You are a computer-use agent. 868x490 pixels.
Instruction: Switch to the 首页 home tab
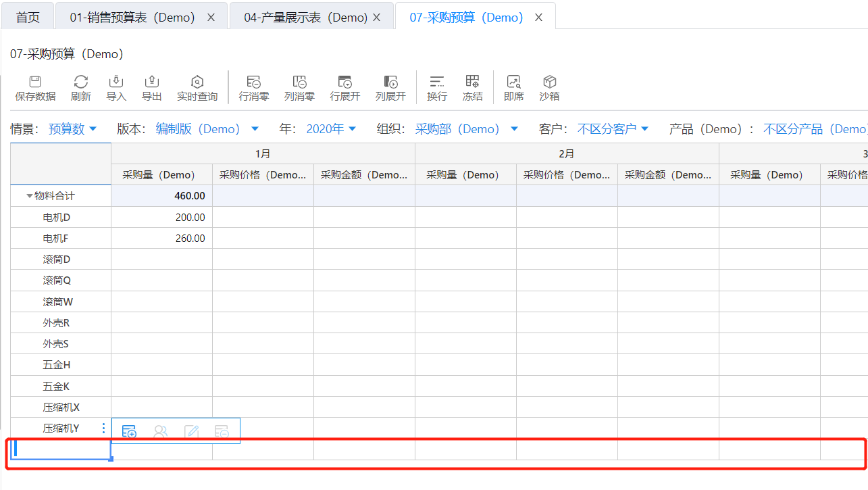[28, 18]
